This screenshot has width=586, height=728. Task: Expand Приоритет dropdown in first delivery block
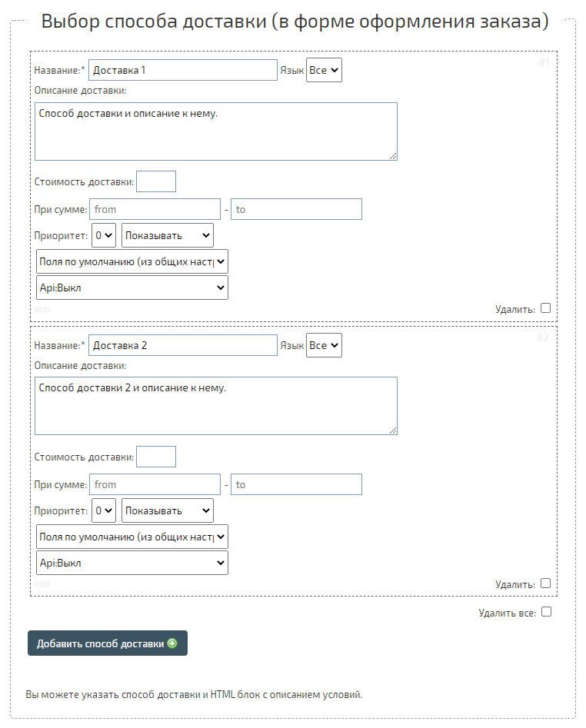[x=104, y=235]
